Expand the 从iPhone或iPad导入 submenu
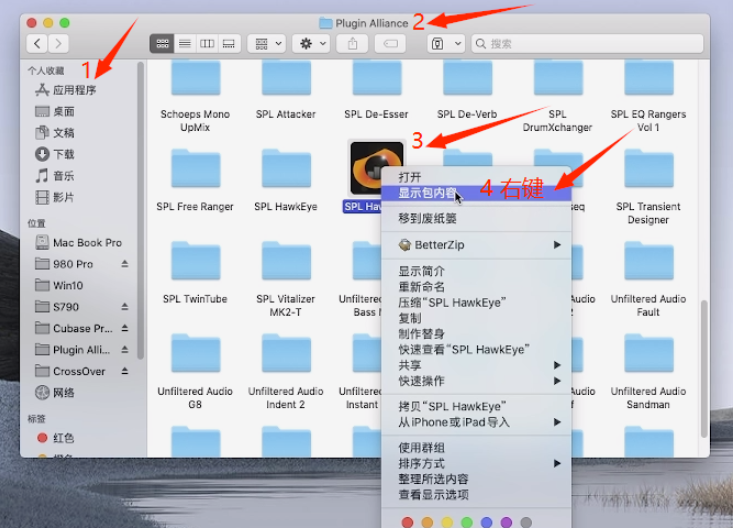Image resolution: width=733 pixels, height=528 pixels. coord(476,422)
